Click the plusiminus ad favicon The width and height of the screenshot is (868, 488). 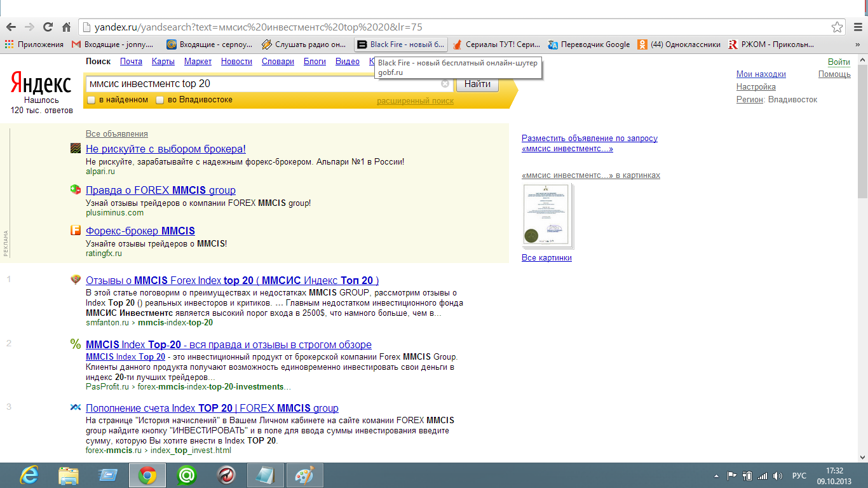pyautogui.click(x=76, y=189)
